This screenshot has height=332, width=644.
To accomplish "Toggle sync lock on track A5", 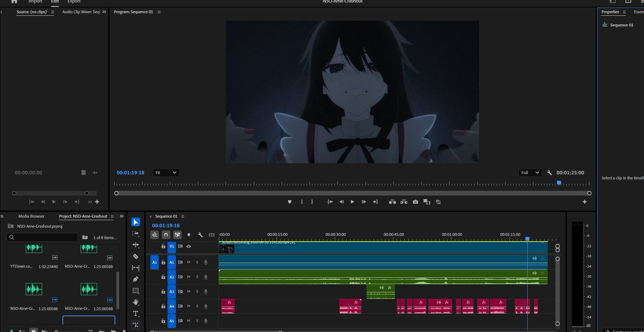I will pyautogui.click(x=180, y=321).
